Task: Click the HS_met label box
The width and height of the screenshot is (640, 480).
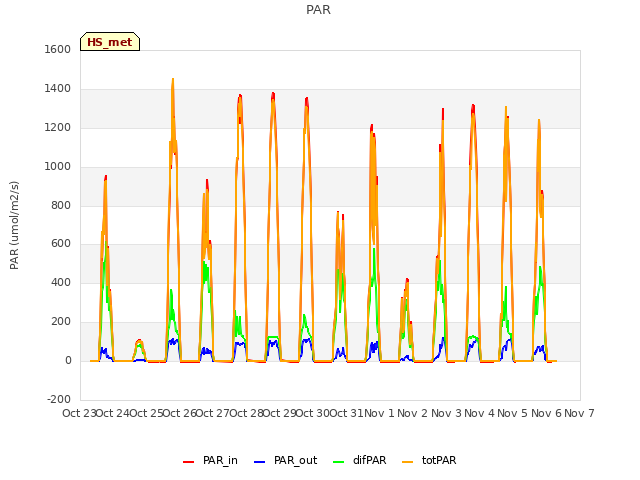Action: (x=110, y=42)
